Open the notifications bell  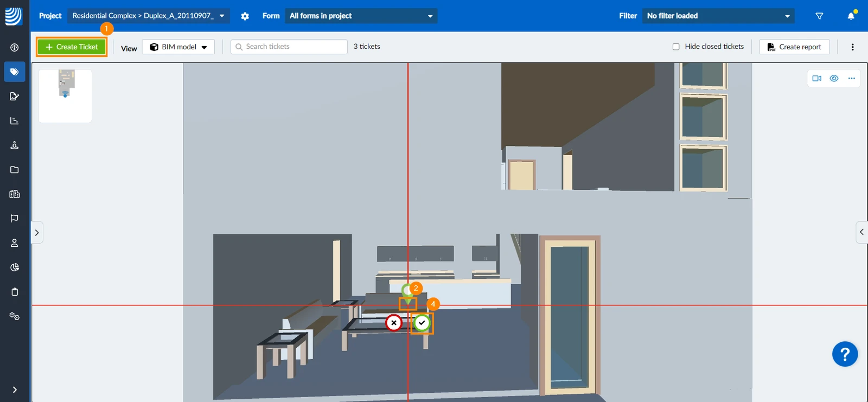(851, 16)
